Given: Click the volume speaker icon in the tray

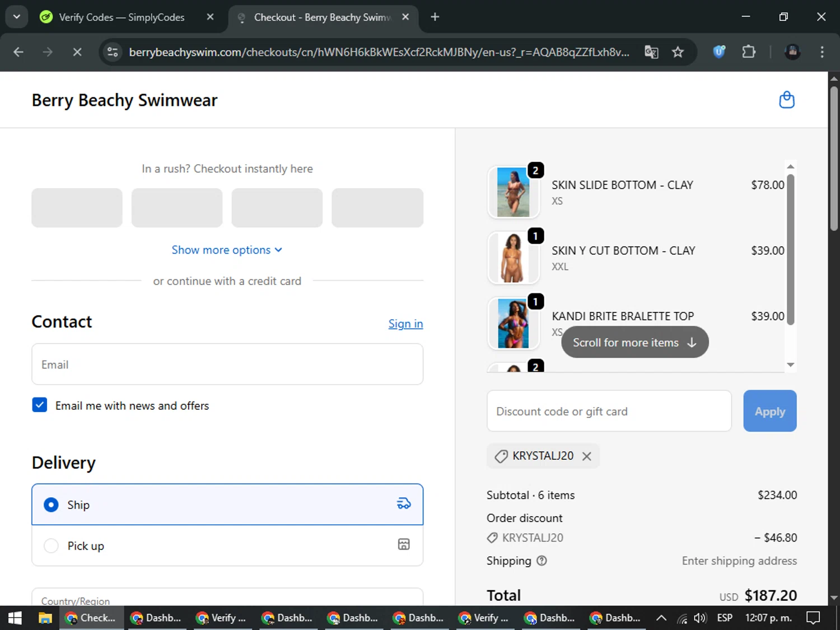Looking at the screenshot, I should 700,618.
